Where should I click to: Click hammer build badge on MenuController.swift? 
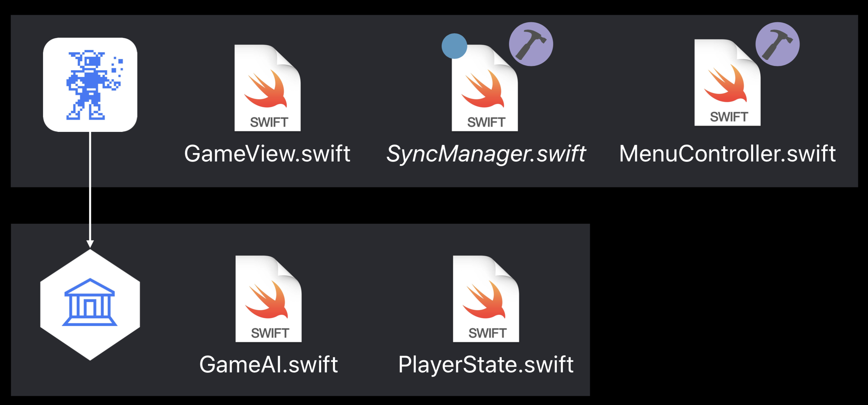[777, 44]
